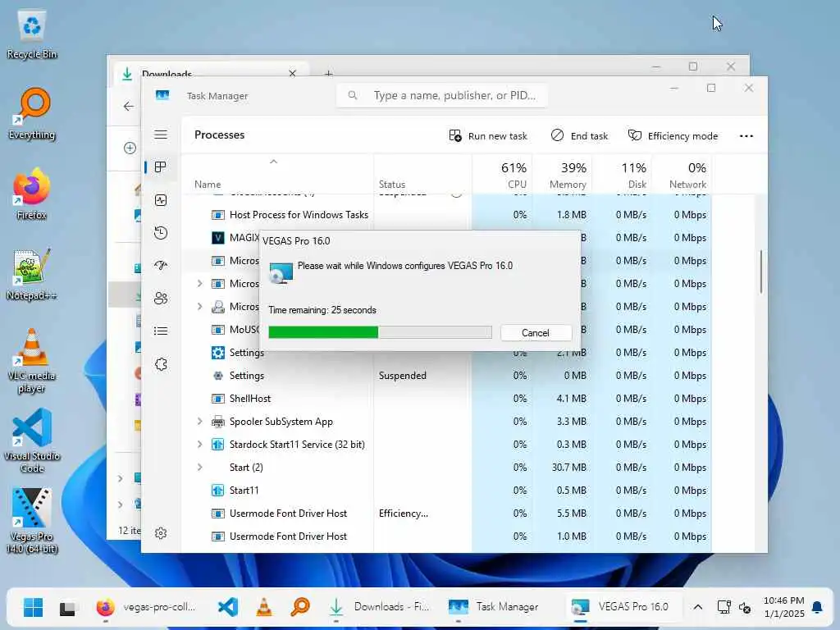
Task: Sort processes by Name column
Action: click(x=208, y=185)
